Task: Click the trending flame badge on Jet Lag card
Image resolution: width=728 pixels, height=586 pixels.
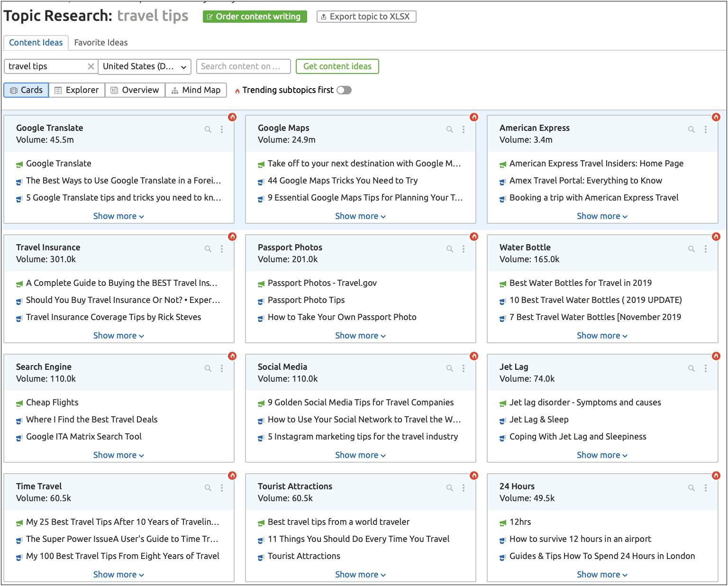Action: point(716,356)
